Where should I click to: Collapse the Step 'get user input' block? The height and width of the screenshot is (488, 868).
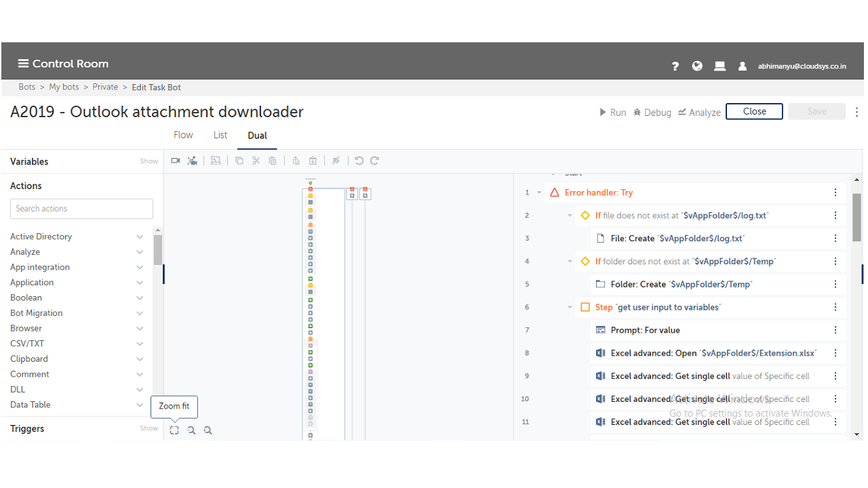coord(570,307)
